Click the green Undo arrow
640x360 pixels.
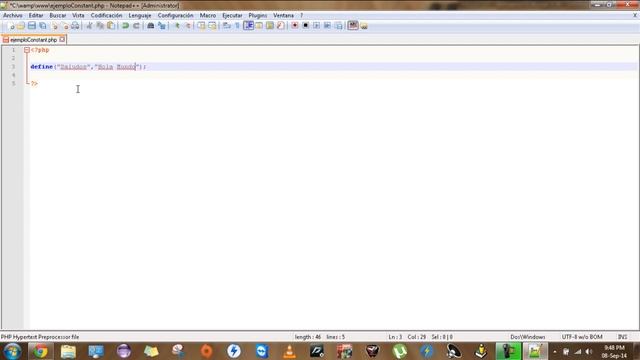pyautogui.click(x=125, y=26)
